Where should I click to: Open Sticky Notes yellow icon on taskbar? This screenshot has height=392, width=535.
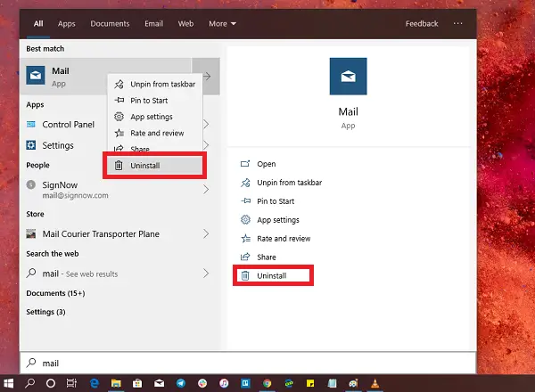tap(310, 383)
